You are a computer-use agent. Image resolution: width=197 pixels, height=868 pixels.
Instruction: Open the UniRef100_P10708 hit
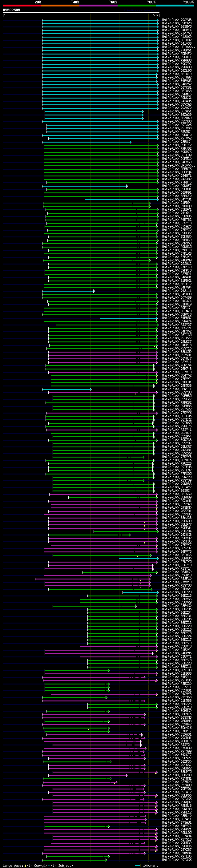(x=177, y=33)
